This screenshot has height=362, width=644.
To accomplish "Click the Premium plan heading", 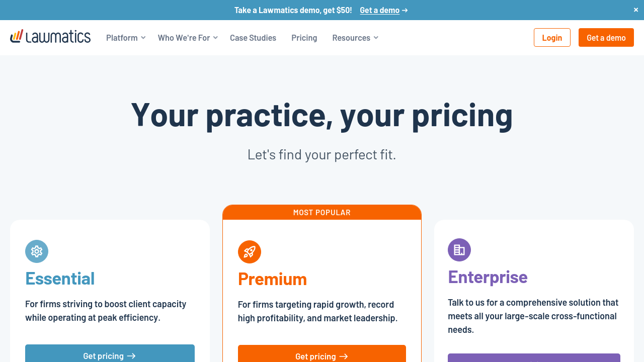I will (272, 279).
